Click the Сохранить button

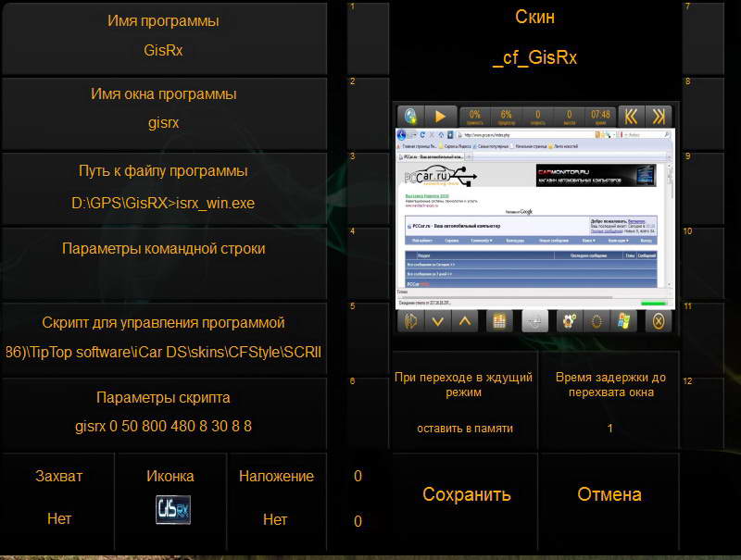pos(466,494)
